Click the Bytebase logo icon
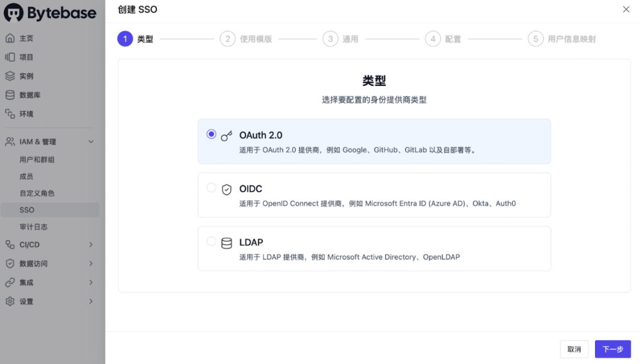 pos(14,12)
